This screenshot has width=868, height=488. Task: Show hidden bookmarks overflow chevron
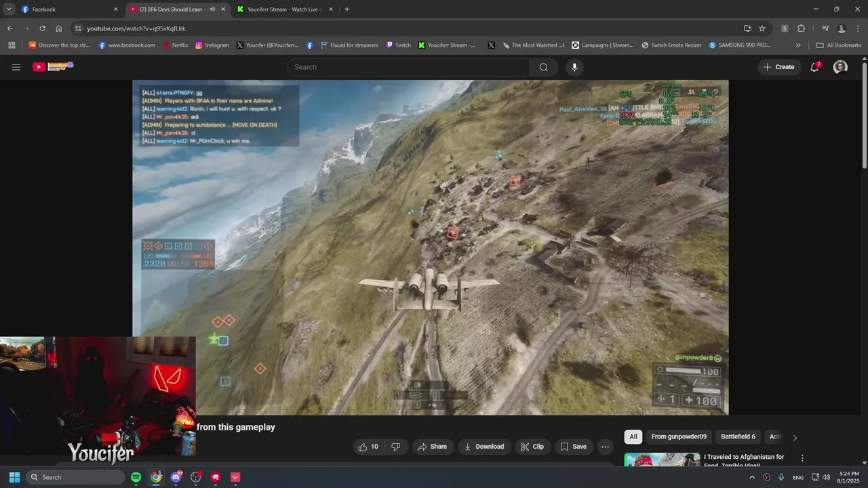click(798, 45)
